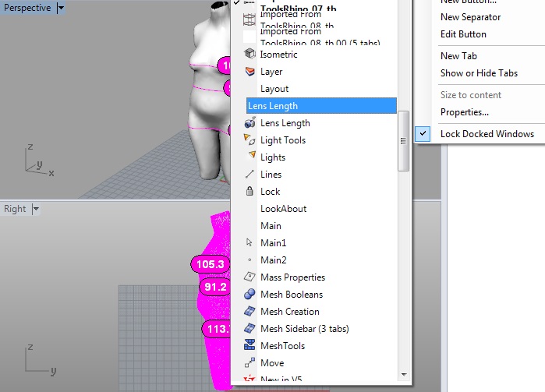Screen dimensions: 545x392
Task: Click the Main2 point icon
Action: [x=249, y=260]
